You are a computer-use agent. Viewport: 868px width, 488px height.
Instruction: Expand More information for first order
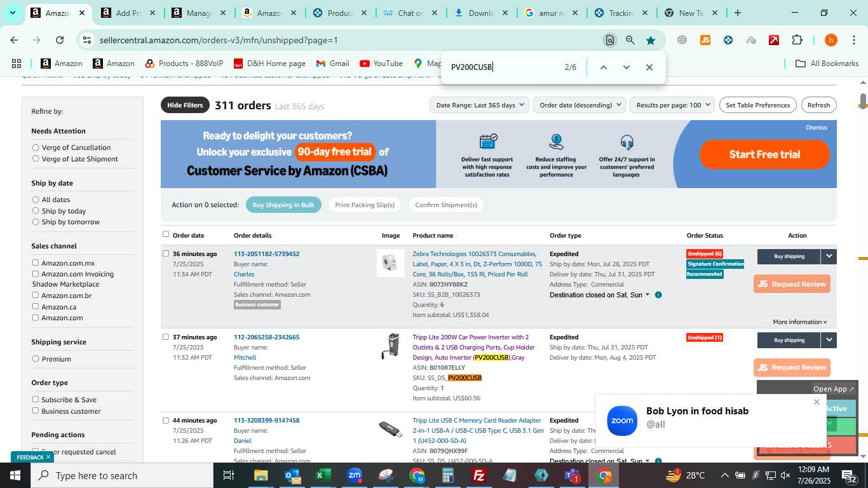pos(799,322)
